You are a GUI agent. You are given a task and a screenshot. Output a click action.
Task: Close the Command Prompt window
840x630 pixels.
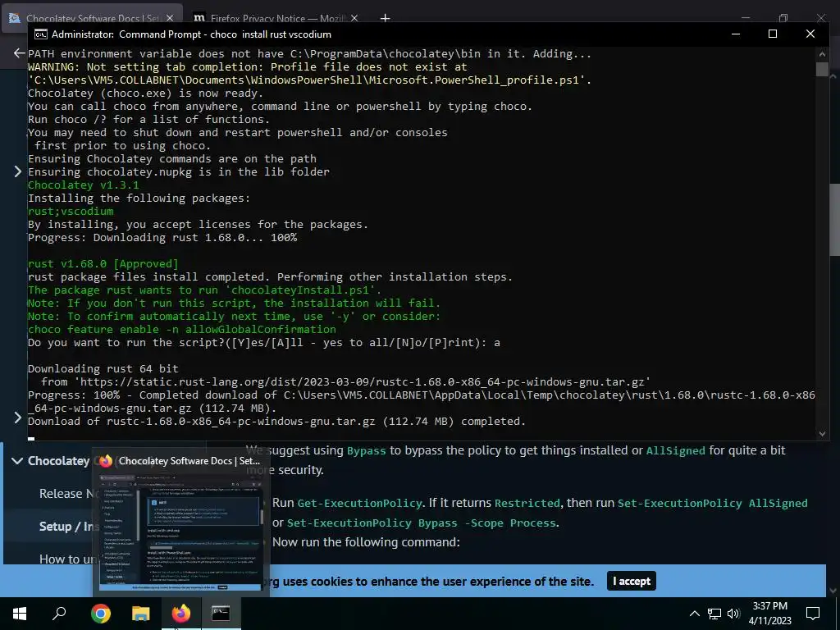pos(810,34)
